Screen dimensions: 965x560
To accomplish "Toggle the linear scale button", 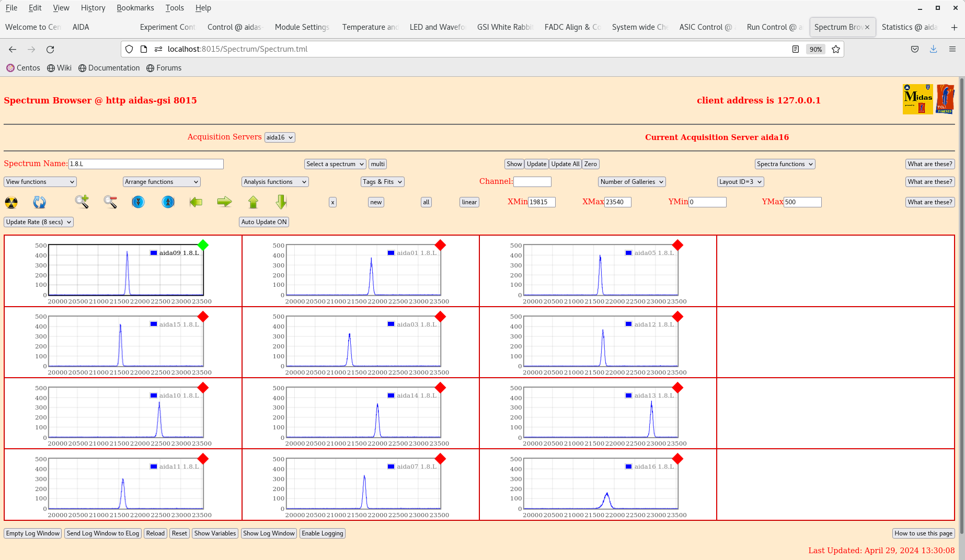I will point(469,202).
